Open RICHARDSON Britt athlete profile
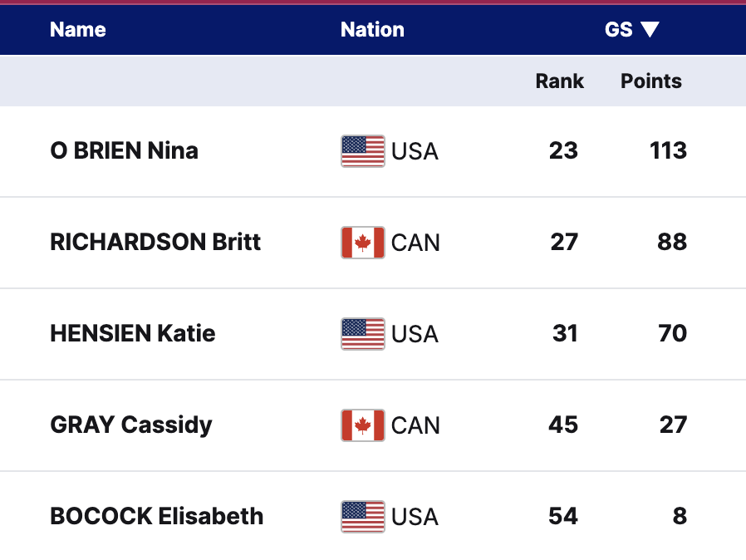 point(155,243)
